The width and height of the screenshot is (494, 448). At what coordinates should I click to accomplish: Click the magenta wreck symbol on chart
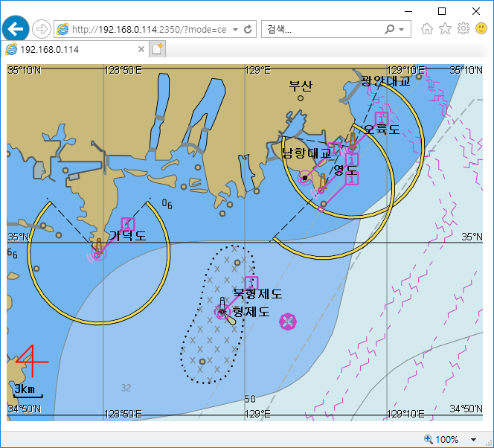(x=287, y=321)
